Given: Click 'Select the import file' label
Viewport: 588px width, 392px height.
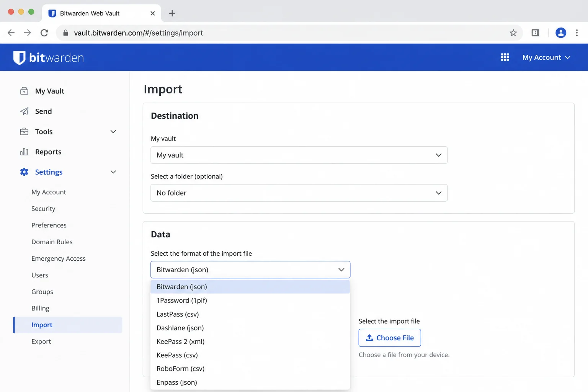Looking at the screenshot, I should [389, 321].
